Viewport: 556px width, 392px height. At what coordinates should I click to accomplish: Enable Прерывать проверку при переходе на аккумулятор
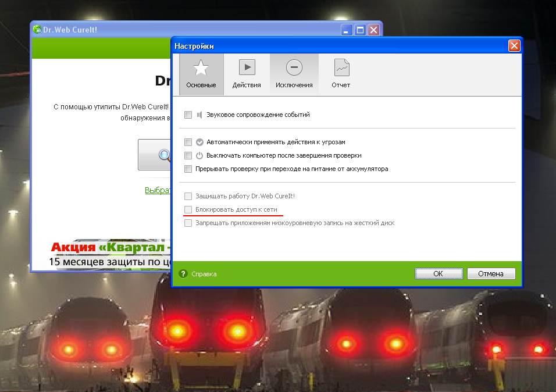click(188, 169)
